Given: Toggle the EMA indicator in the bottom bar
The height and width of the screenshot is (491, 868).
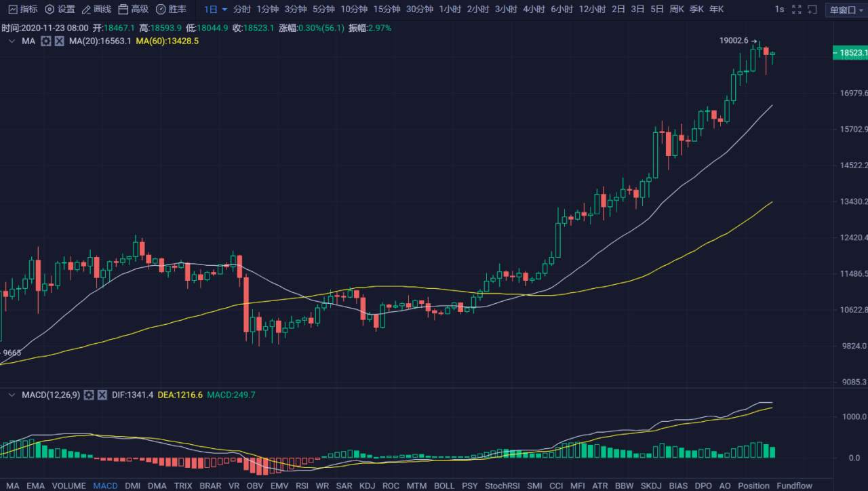Looking at the screenshot, I should [35, 486].
